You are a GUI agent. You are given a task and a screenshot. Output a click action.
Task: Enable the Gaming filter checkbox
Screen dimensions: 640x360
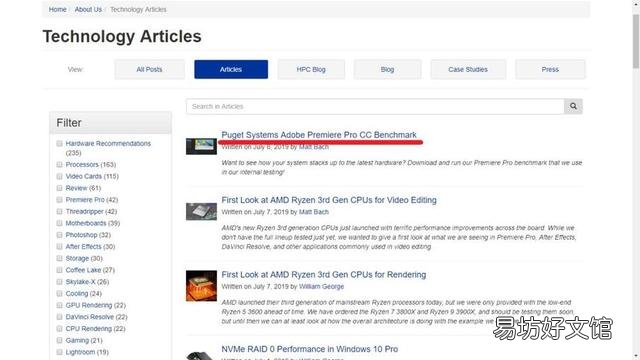click(x=60, y=340)
